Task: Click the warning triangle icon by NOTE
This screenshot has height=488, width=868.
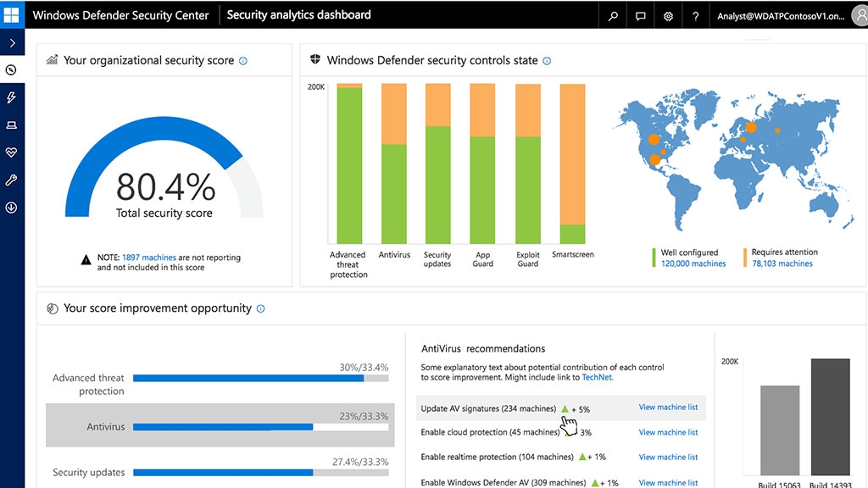Action: coord(86,259)
